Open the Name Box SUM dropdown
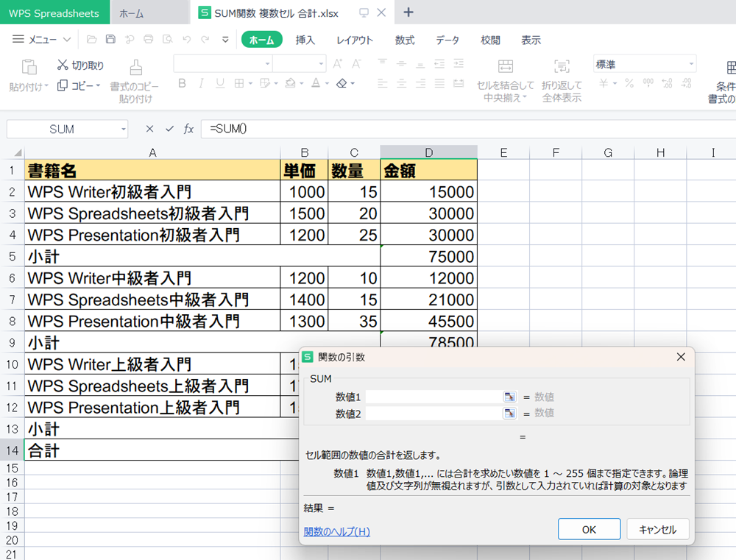 124,129
